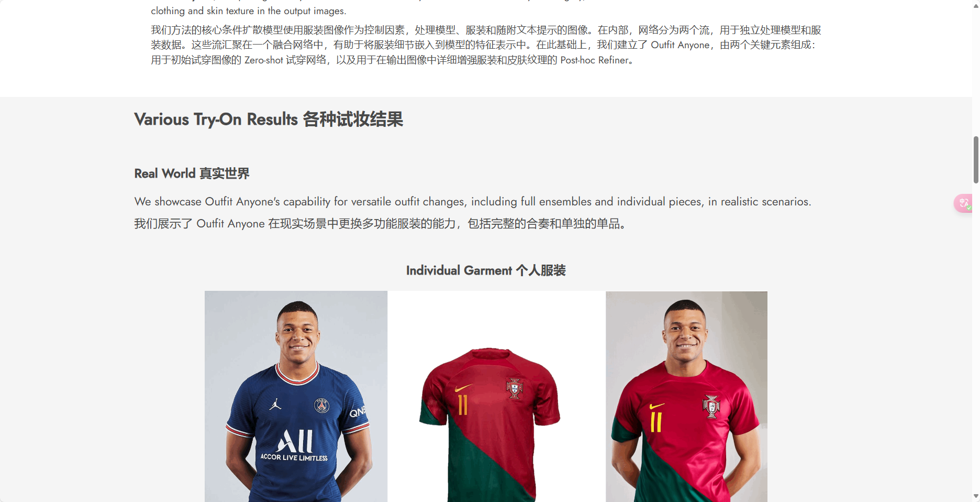Click the Portugal crest on the standalone jersey
The height and width of the screenshot is (502, 980).
pos(514,388)
